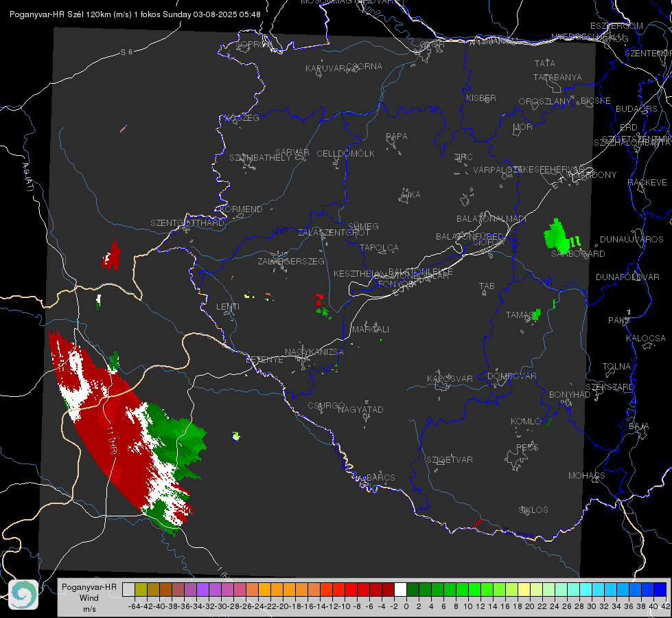Click the 'NAGYATÁD' city label
This screenshot has height=618, width=672.
tap(360, 409)
